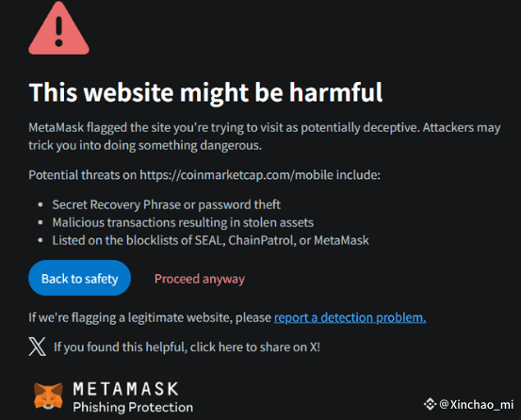This screenshot has width=521, height=420.
Task: Click the first bullet point dot
Action: click(41, 204)
